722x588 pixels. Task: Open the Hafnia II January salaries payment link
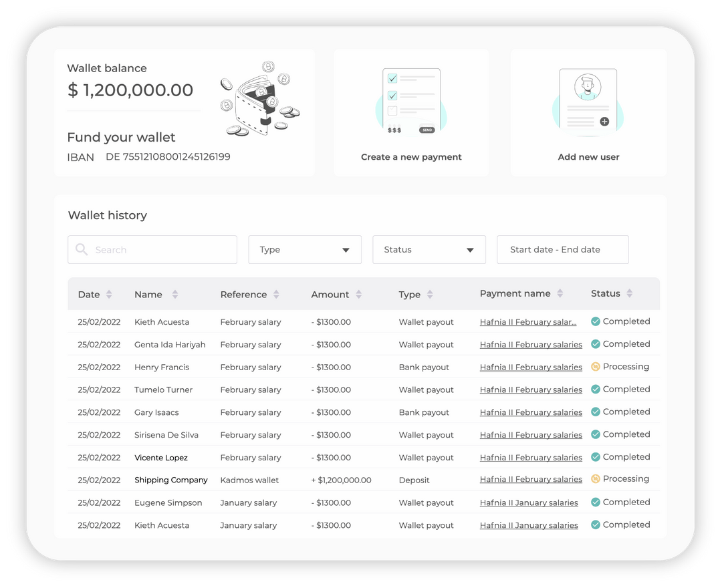[x=529, y=502]
